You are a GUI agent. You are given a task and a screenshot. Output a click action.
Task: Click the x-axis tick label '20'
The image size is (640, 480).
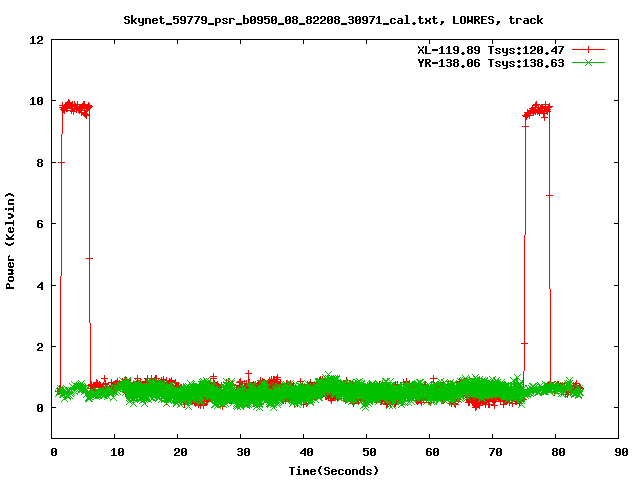click(180, 452)
